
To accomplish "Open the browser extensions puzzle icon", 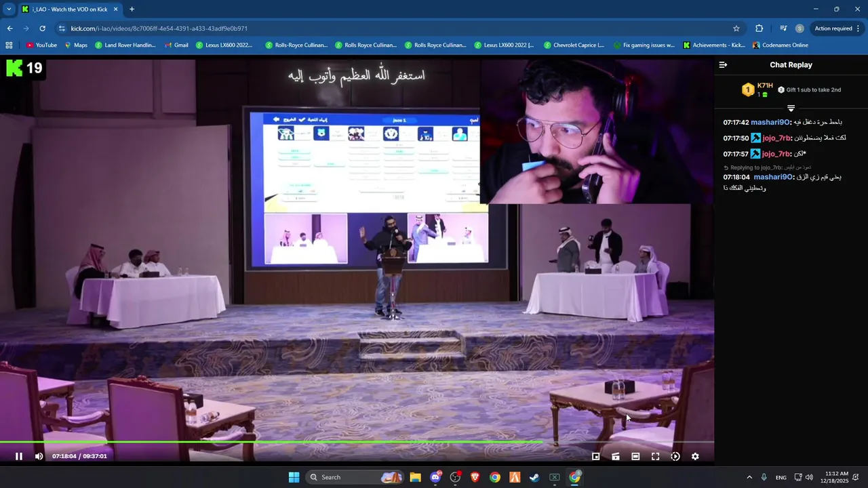I will click(759, 28).
